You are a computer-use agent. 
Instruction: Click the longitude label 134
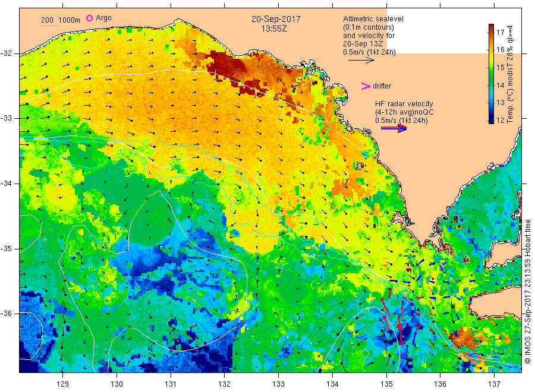click(x=332, y=384)
